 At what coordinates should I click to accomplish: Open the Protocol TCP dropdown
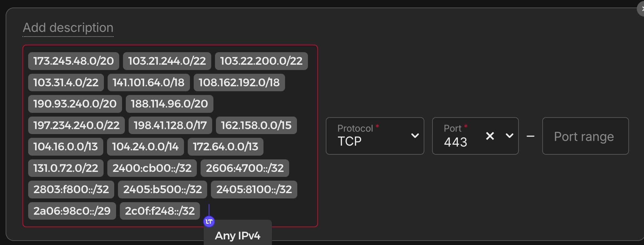(375, 136)
